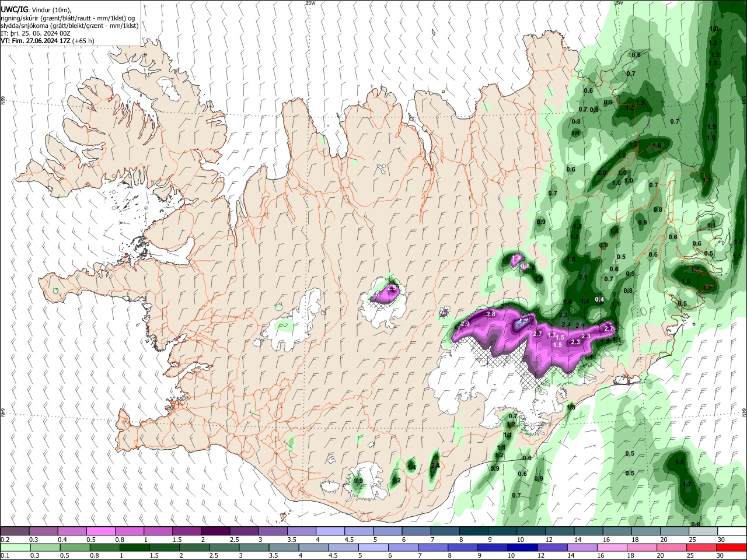Select the IT: þri. 25. 06. 2024 00Z line

(x=35, y=33)
